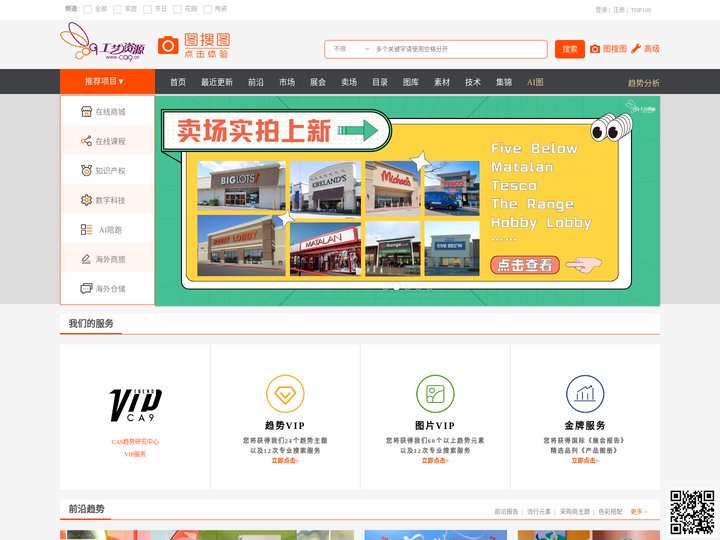This screenshot has width=720, height=540.
Task: Open the 卖场 nav item
Action: [349, 82]
